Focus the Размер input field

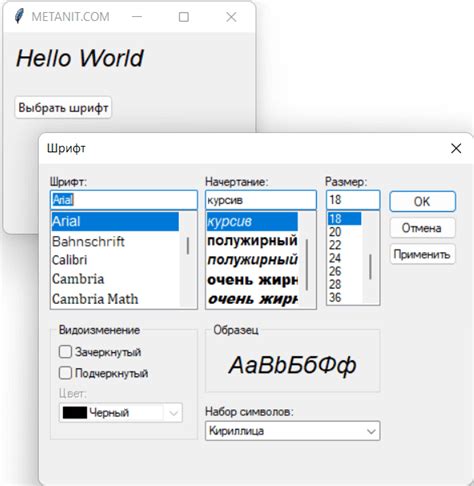point(353,200)
